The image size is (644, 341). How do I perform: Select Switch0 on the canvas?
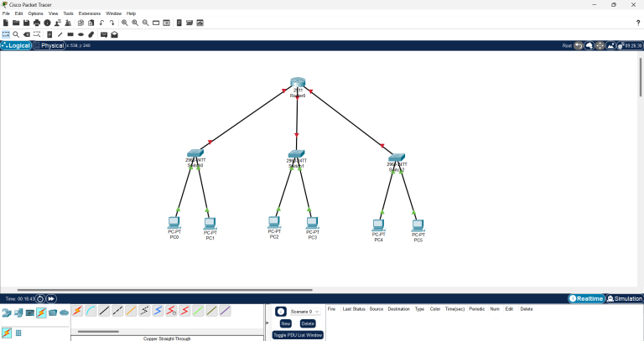[195, 153]
